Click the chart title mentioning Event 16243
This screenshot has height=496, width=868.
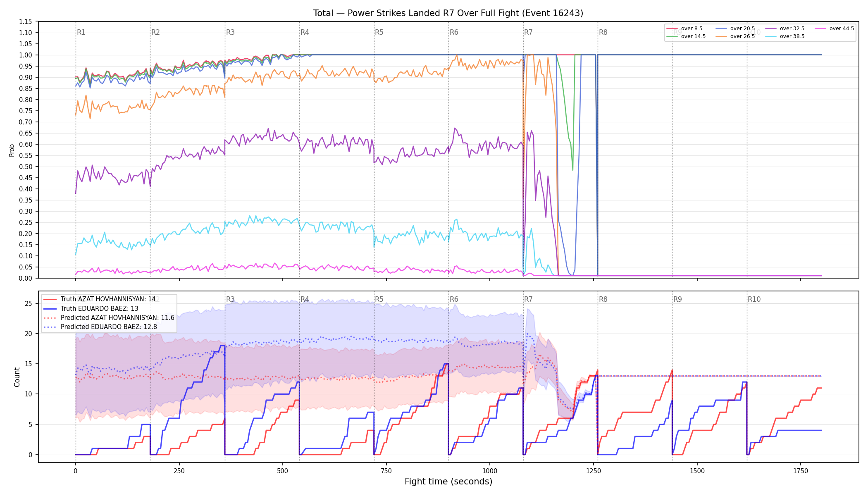click(x=448, y=13)
